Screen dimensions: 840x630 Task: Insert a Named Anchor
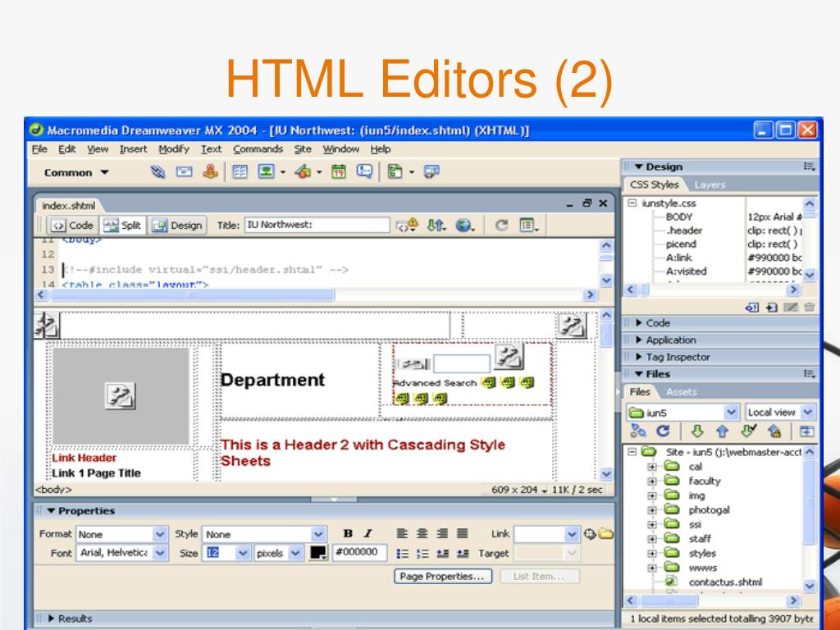[211, 171]
